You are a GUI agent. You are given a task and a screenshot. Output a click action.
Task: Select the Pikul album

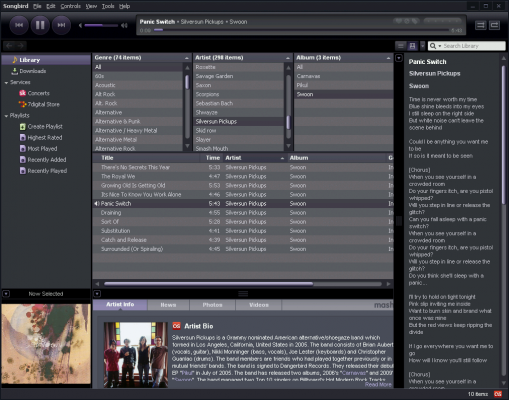point(344,85)
